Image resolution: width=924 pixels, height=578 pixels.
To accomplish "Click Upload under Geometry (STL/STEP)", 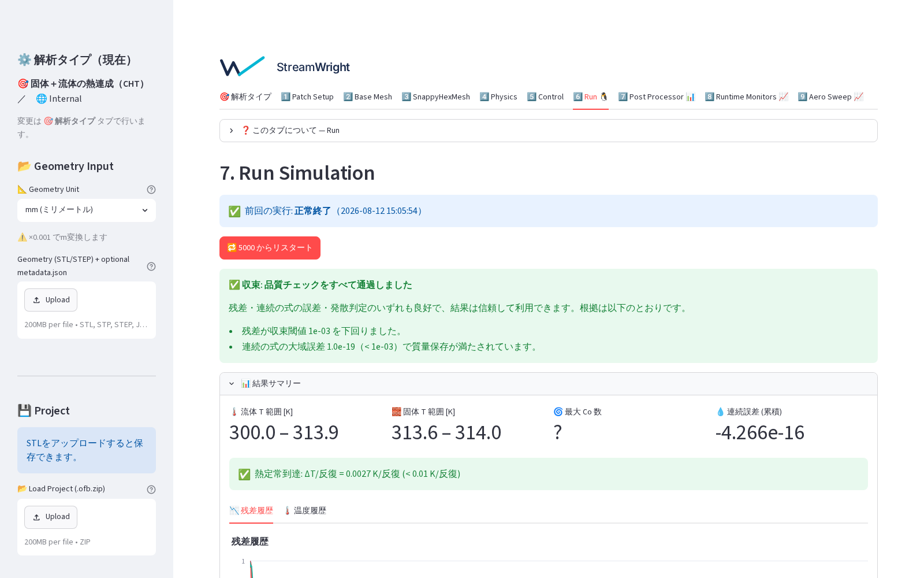I will (51, 300).
